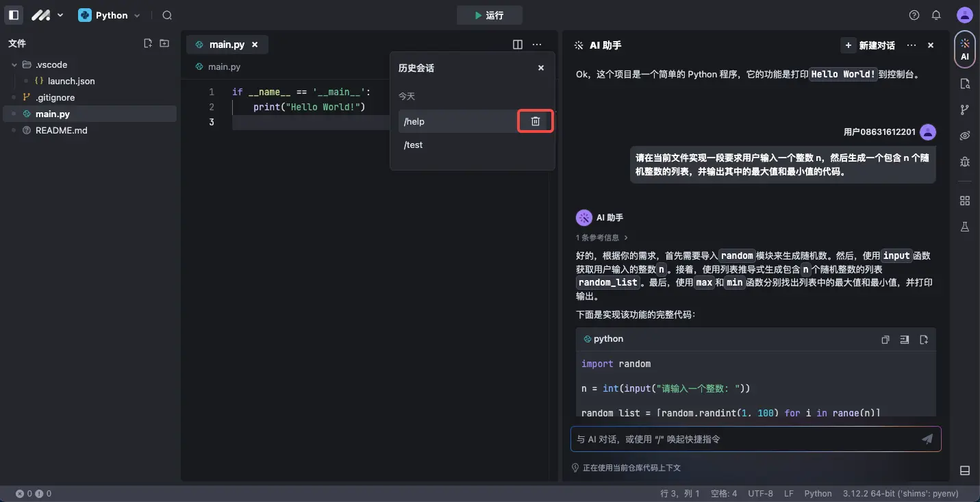This screenshot has width=980, height=502.
Task: Click errors and warnings count in status bar
Action: coord(34,493)
